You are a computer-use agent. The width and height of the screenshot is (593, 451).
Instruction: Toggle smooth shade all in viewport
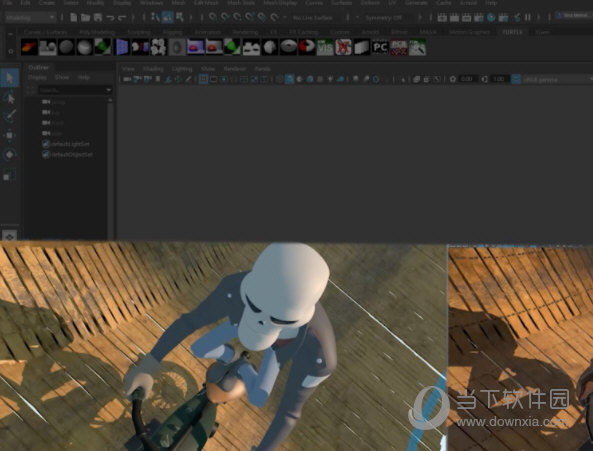pos(290,79)
